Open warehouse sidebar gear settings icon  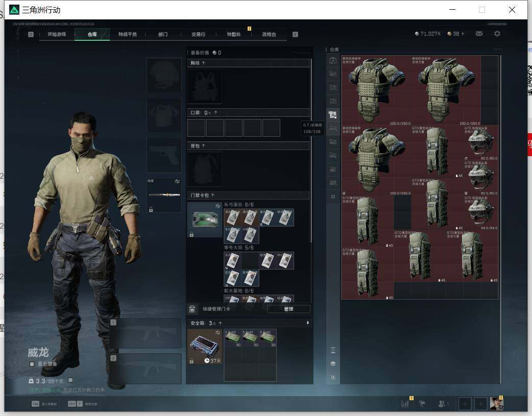[333, 197]
